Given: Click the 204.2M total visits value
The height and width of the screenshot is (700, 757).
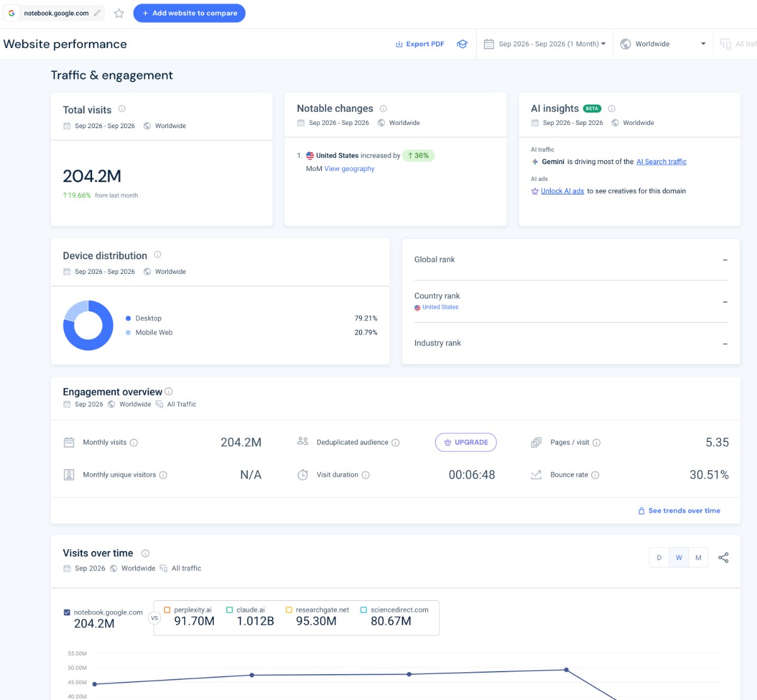Looking at the screenshot, I should [92, 176].
